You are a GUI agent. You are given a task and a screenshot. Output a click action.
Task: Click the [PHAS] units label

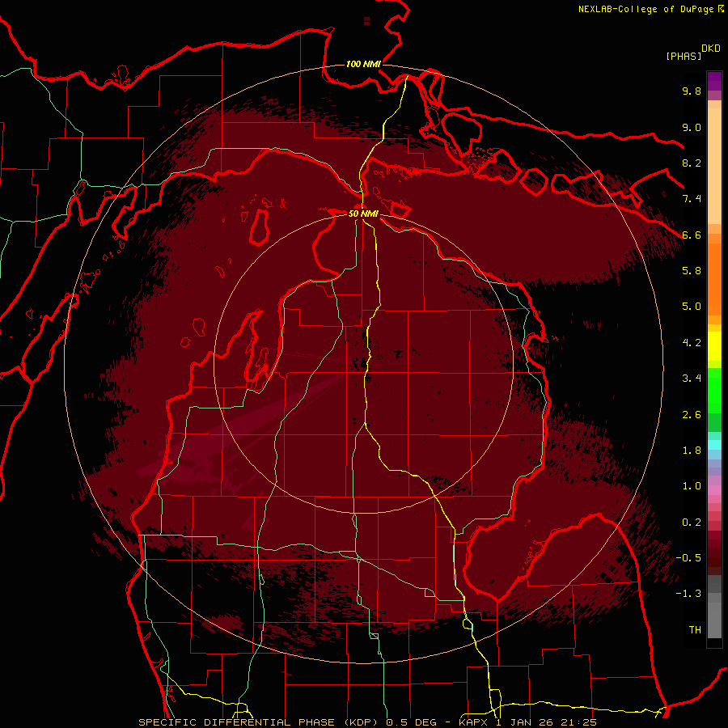point(684,56)
